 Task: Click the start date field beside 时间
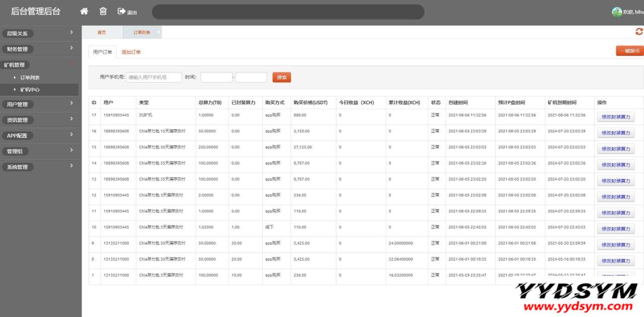(216, 77)
